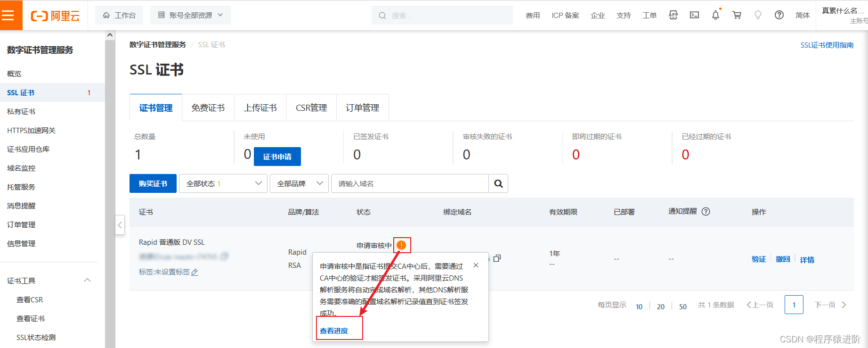
Task: Click the 撤回 action link
Action: pyautogui.click(x=783, y=259)
